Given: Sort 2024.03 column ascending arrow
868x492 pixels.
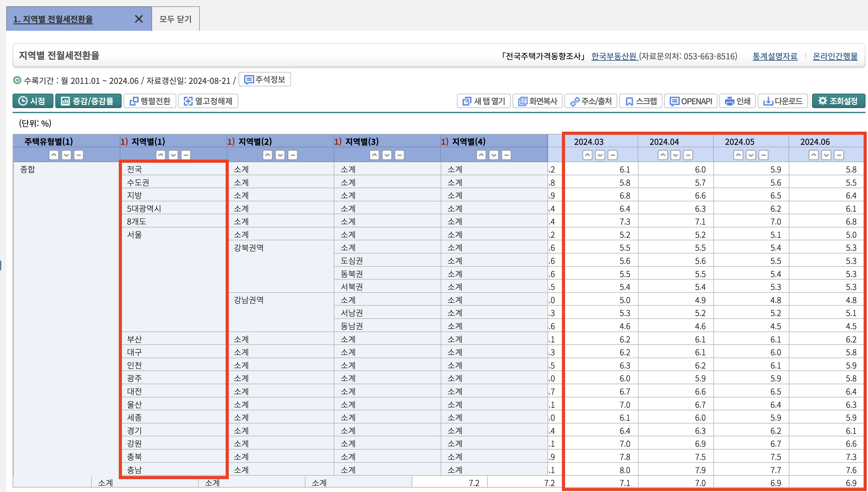Looking at the screenshot, I should point(587,155).
